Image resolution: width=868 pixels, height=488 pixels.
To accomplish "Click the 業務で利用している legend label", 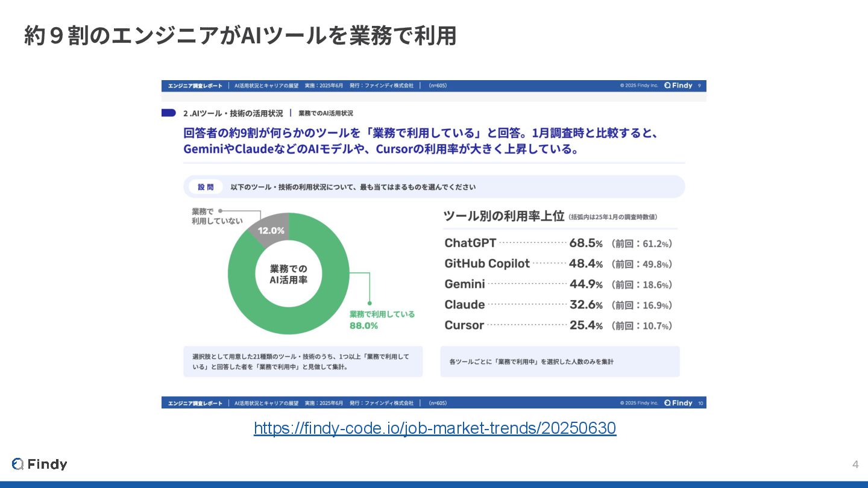I will point(382,314).
